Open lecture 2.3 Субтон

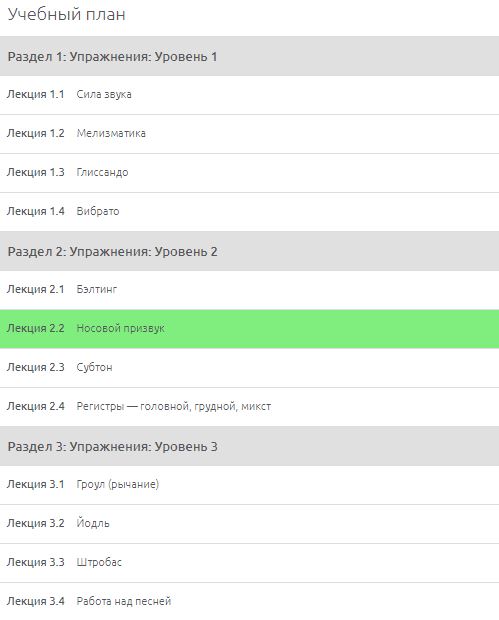tap(250, 368)
